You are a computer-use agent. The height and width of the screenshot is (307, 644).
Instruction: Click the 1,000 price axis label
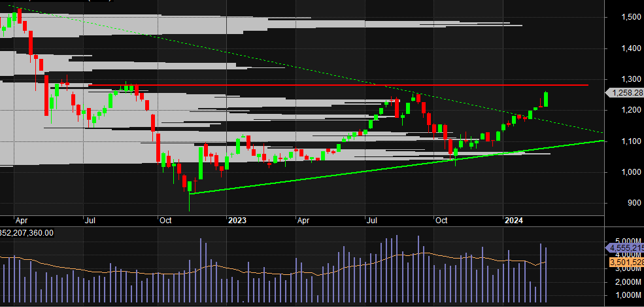(624, 172)
